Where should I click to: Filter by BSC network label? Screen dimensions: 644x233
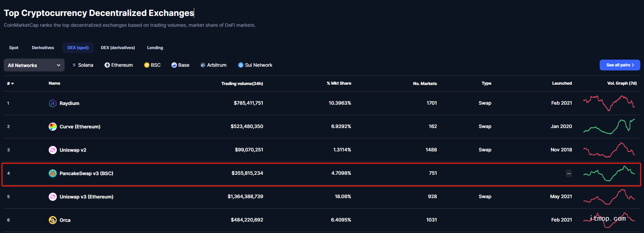click(x=156, y=65)
